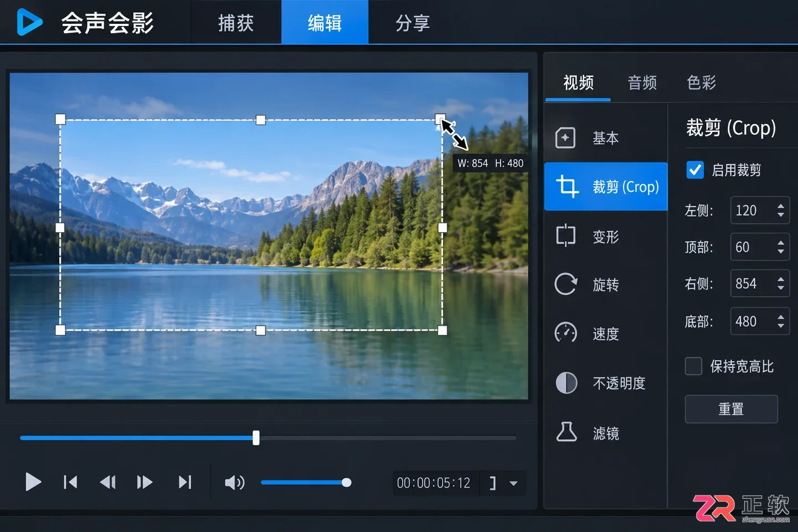Increase the 顶部 value with up arrow
Viewport: 798px width, 532px height.
pos(781,243)
